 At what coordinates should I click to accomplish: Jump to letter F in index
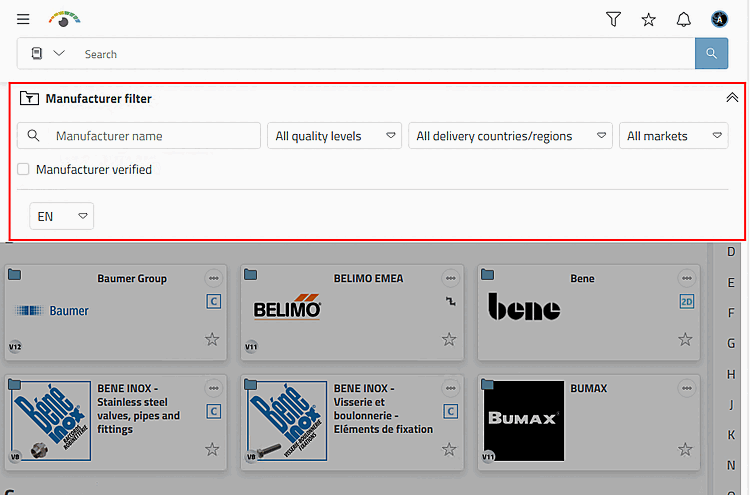731,313
